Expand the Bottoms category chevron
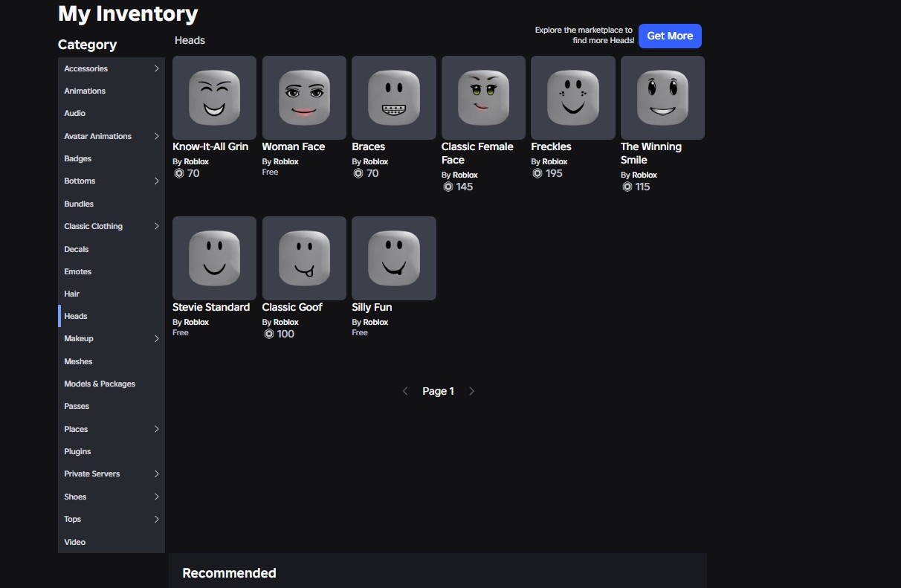 coord(156,181)
